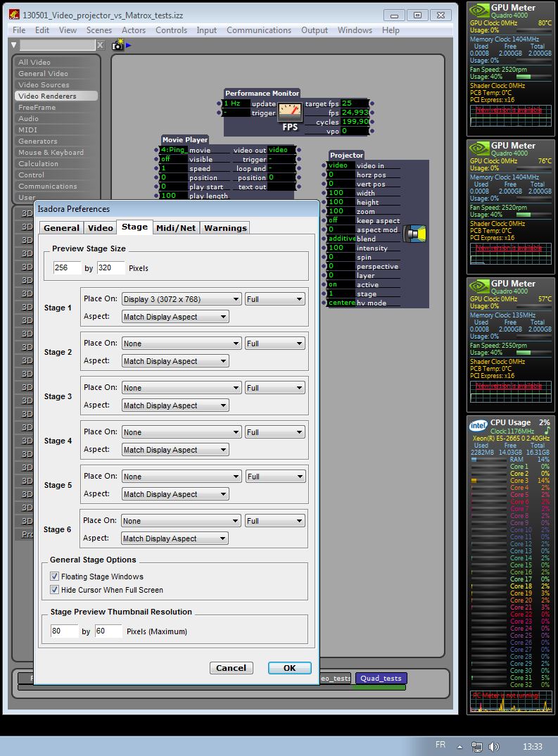Click the disclosure triangle beside search field
Viewport: 558px width, 756px height.
coord(14,45)
